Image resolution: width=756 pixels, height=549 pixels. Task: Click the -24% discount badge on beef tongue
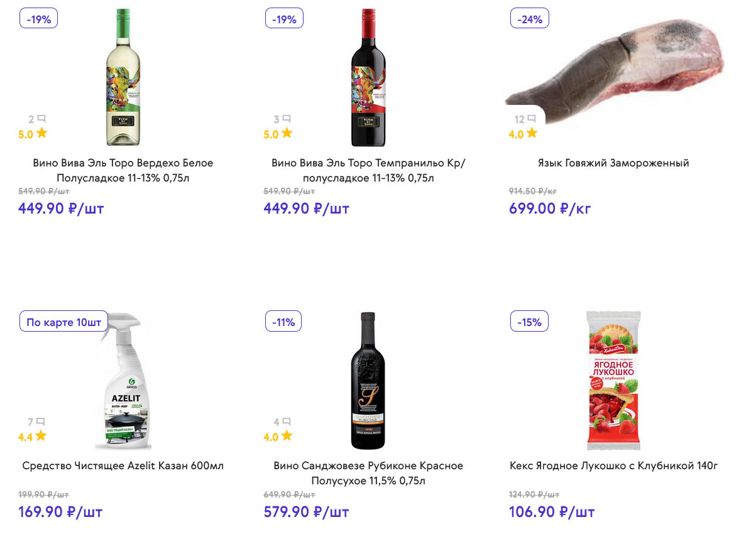click(530, 19)
